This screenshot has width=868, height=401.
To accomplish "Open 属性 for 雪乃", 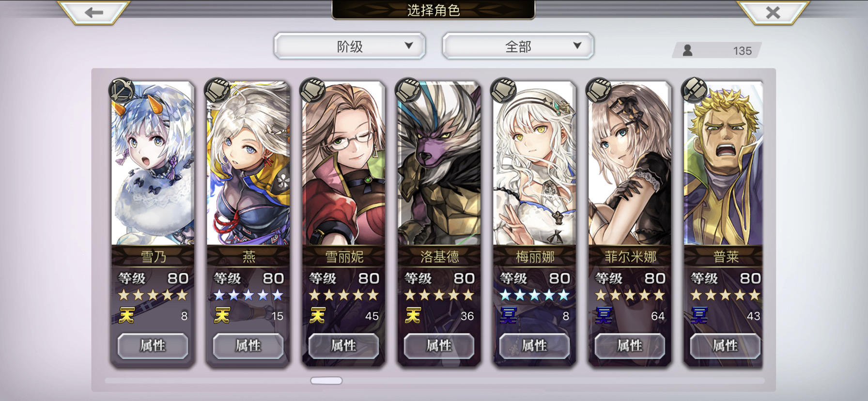I will [x=153, y=346].
